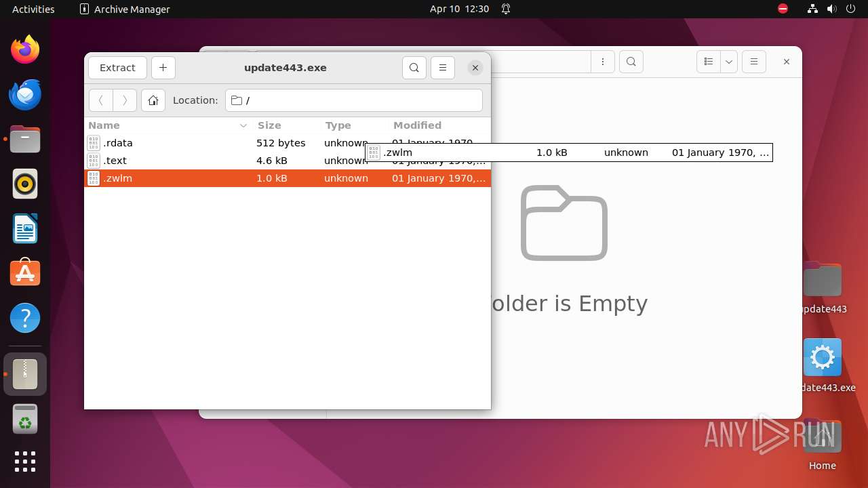Open Files from the dock
This screenshot has width=868, height=488.
[x=25, y=139]
